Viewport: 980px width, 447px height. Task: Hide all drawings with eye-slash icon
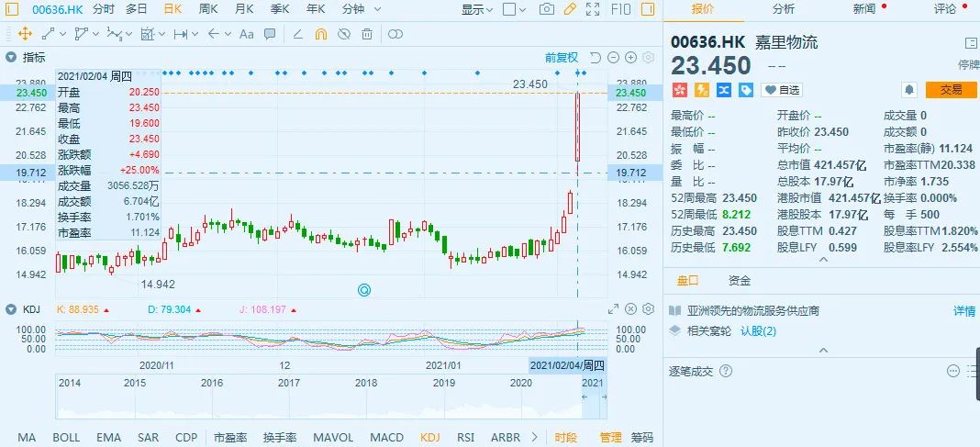(x=344, y=34)
